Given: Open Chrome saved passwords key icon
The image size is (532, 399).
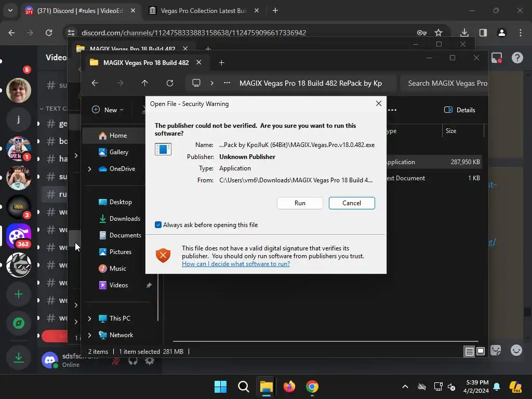Looking at the screenshot, I should click(422, 33).
